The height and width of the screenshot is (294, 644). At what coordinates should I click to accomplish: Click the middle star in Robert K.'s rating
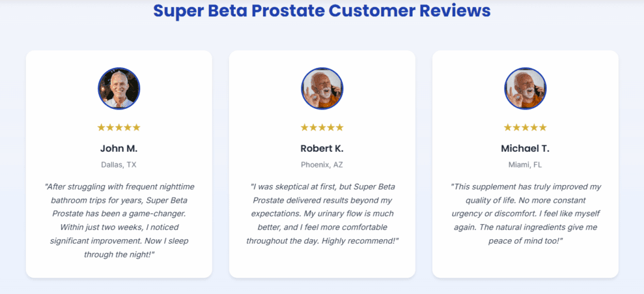click(x=322, y=127)
